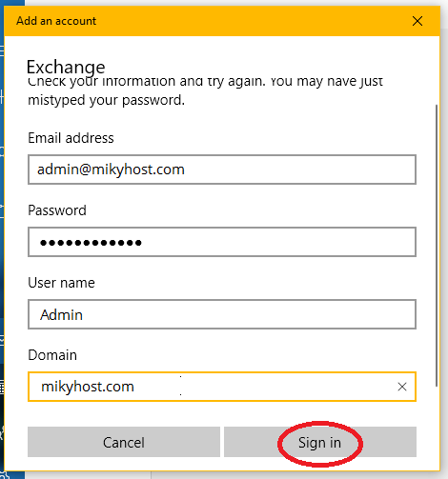Cancel adding the Exchange account
448x479 pixels.
pos(124,442)
